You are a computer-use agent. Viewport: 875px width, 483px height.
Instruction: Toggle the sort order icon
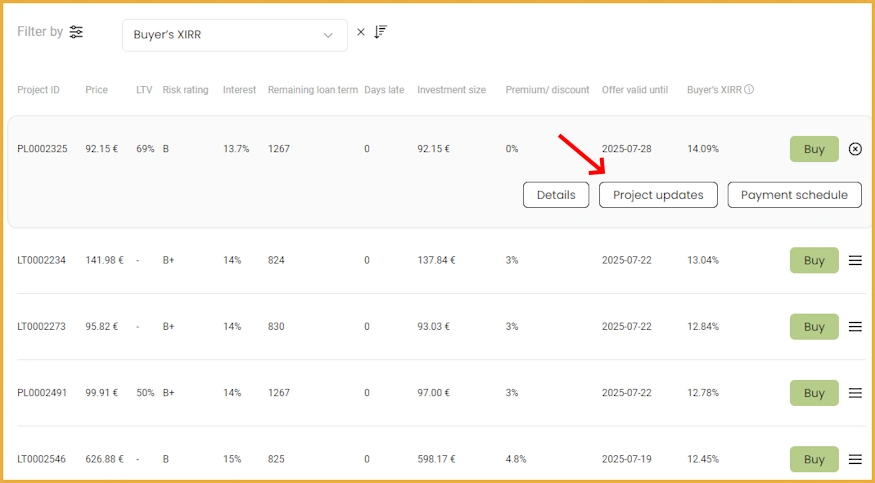380,32
